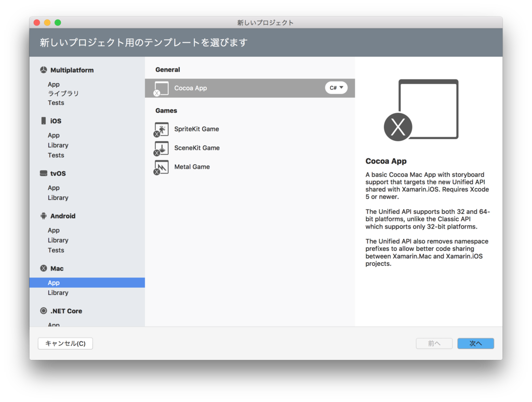Click the iOS heading text
The height and width of the screenshot is (402, 532).
[56, 121]
